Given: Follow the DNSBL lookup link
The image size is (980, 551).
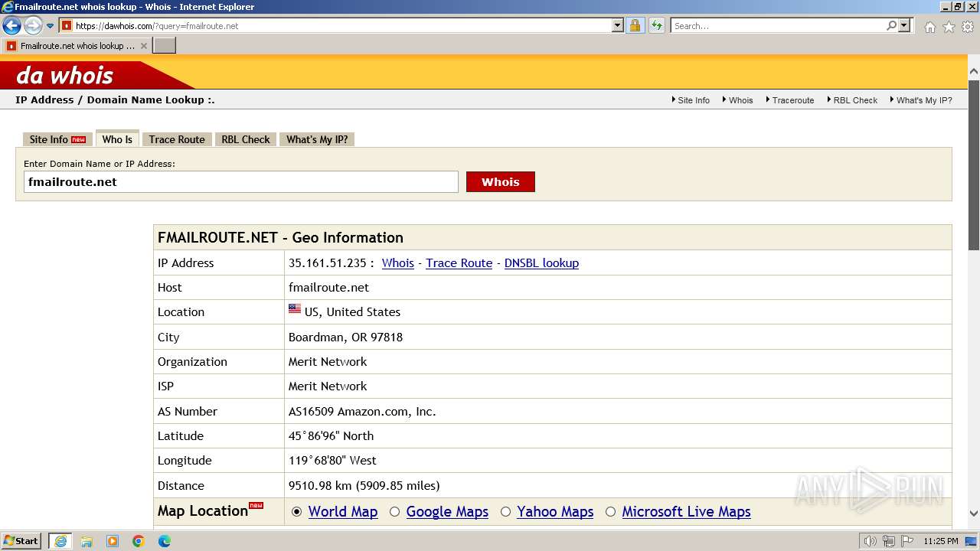Looking at the screenshot, I should tap(541, 262).
